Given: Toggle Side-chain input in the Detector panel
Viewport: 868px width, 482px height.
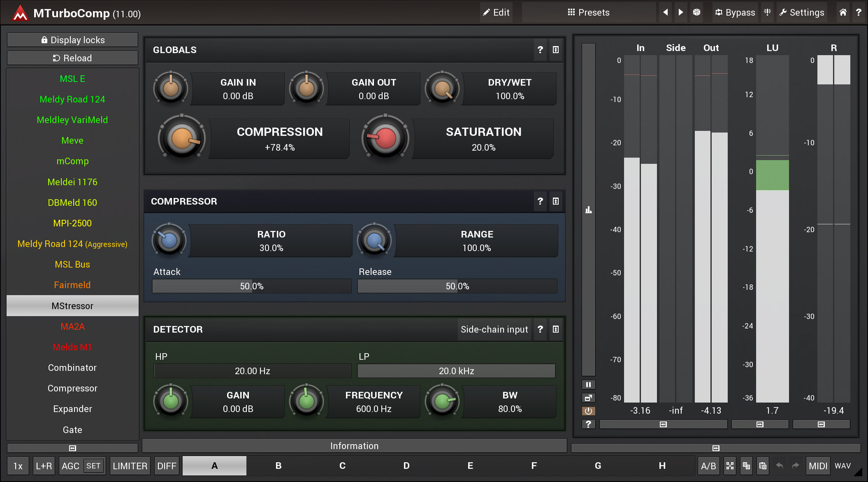Looking at the screenshot, I should (494, 329).
